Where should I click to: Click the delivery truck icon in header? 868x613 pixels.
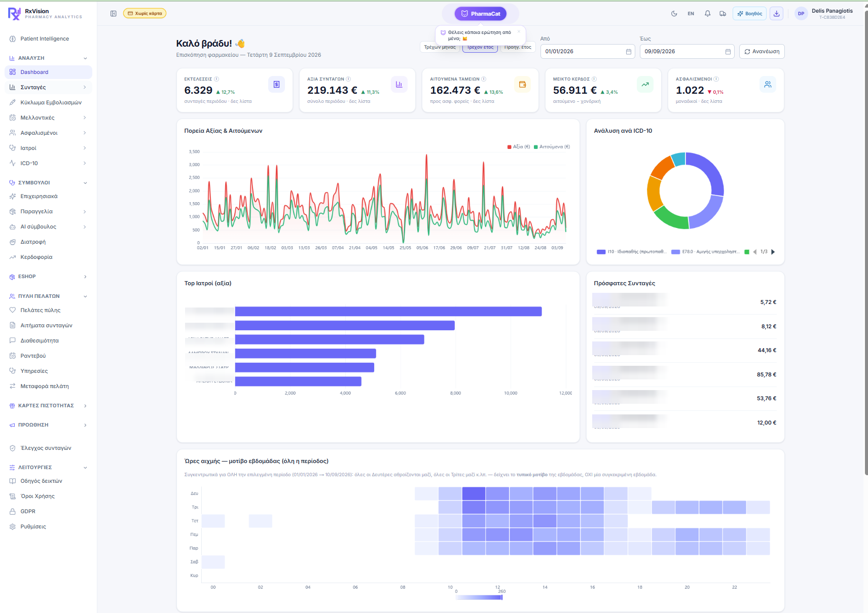click(723, 14)
